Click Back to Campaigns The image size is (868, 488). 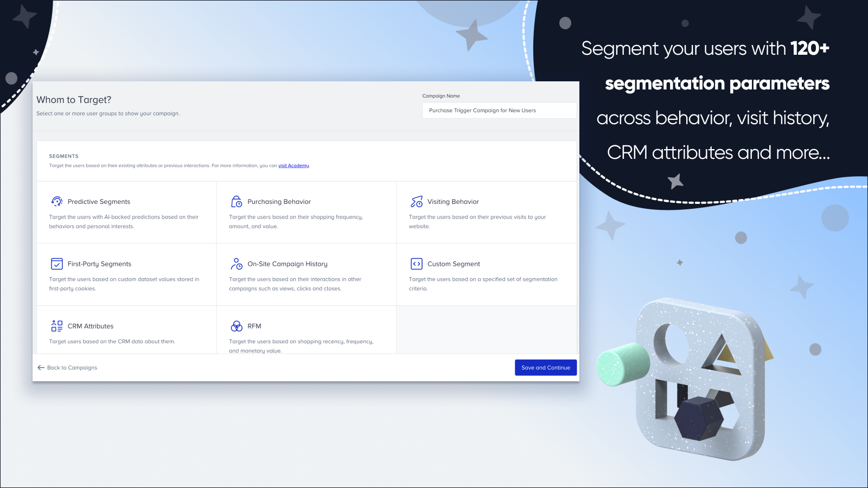coord(72,367)
